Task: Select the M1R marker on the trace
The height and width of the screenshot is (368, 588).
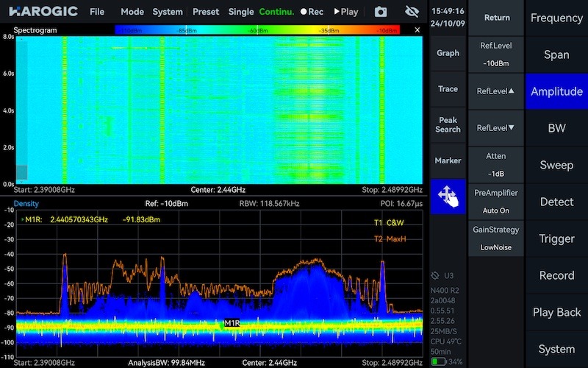Action: [x=232, y=322]
